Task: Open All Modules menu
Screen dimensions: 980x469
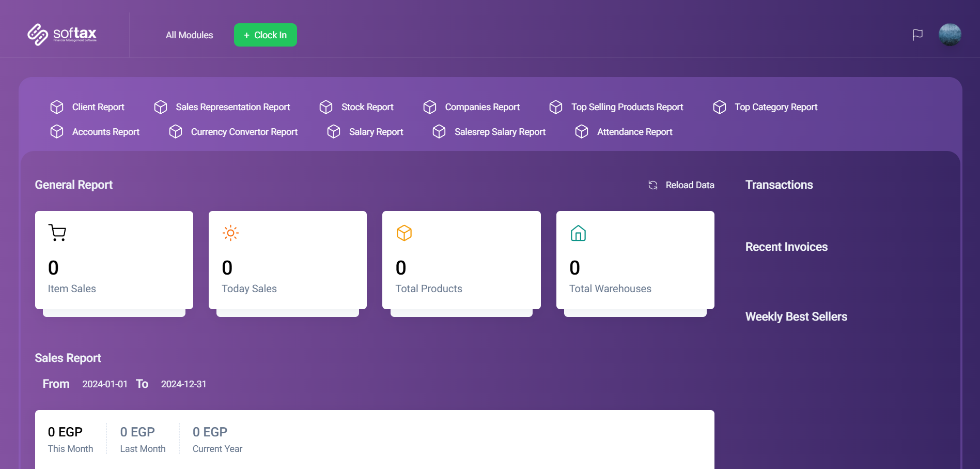Action: pyautogui.click(x=189, y=35)
